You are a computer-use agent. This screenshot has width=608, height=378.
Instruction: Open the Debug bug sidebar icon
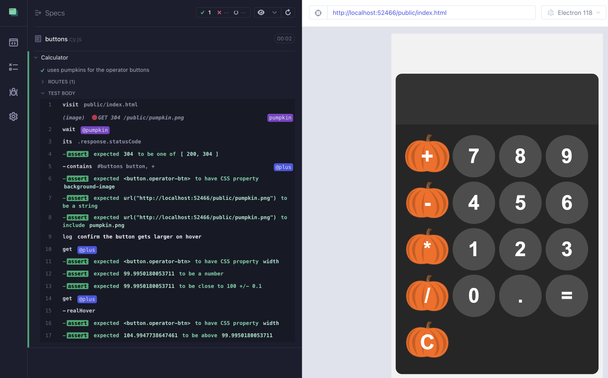click(13, 92)
